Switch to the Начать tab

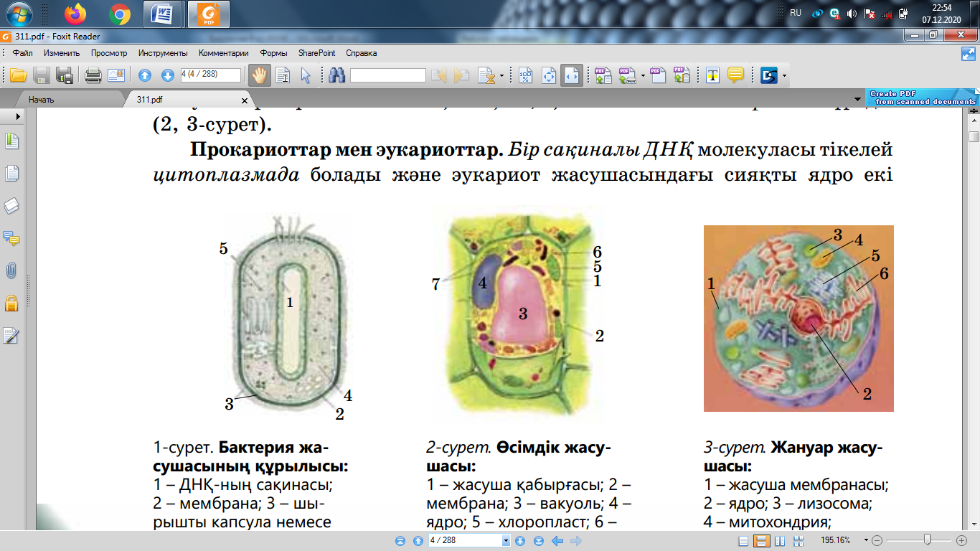(41, 100)
